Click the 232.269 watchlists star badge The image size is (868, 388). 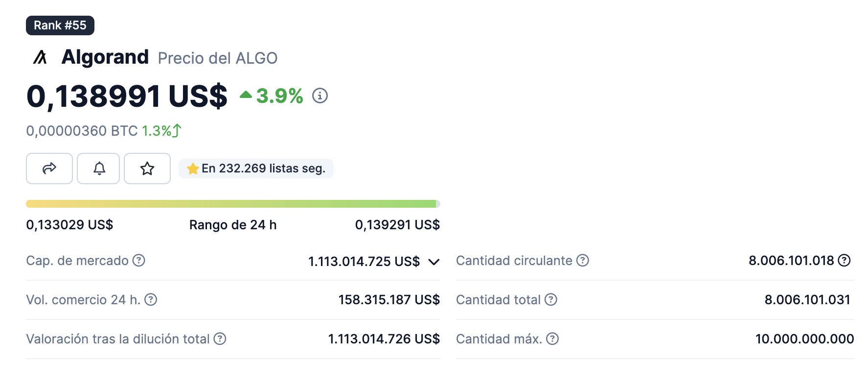(x=256, y=169)
